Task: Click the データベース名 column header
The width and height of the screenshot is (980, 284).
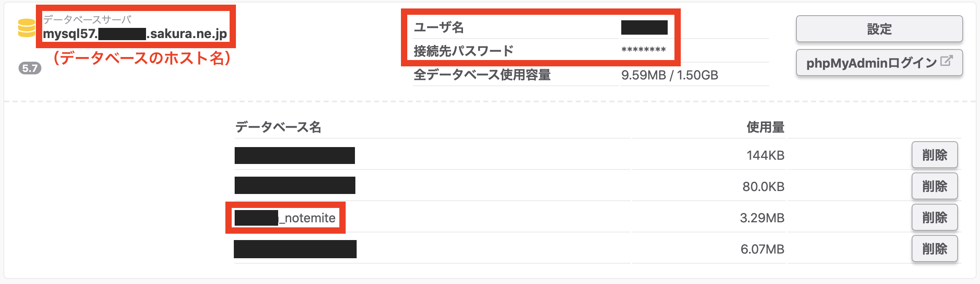Action: [x=279, y=127]
